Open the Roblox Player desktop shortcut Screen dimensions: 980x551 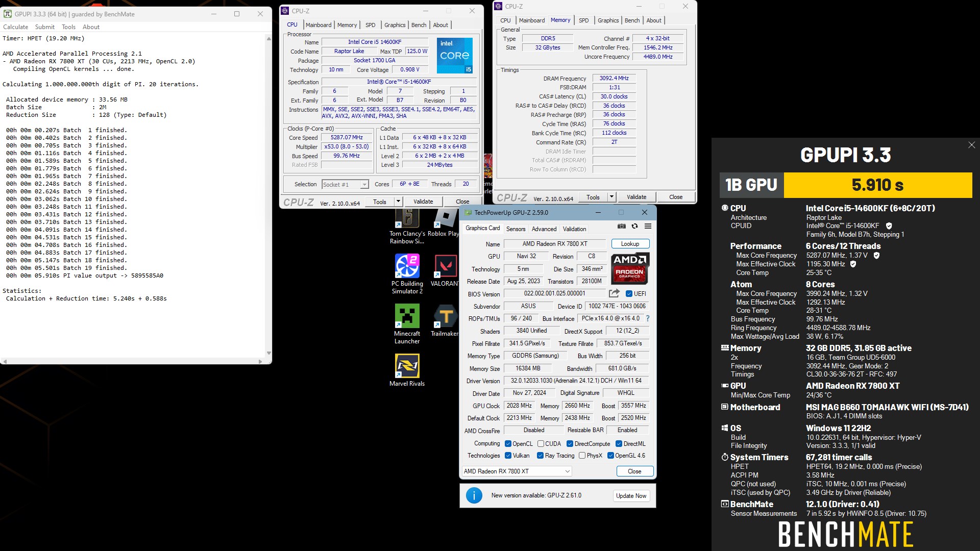444,223
